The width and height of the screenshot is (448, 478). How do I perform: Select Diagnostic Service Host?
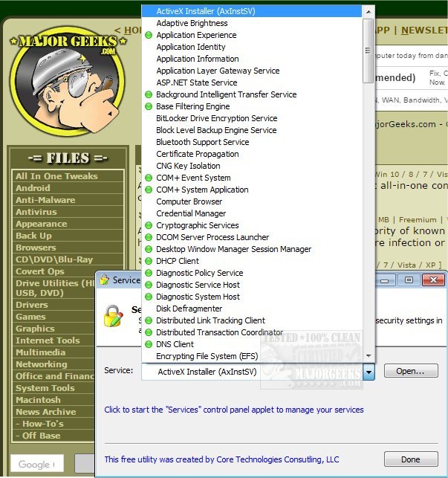point(252,285)
